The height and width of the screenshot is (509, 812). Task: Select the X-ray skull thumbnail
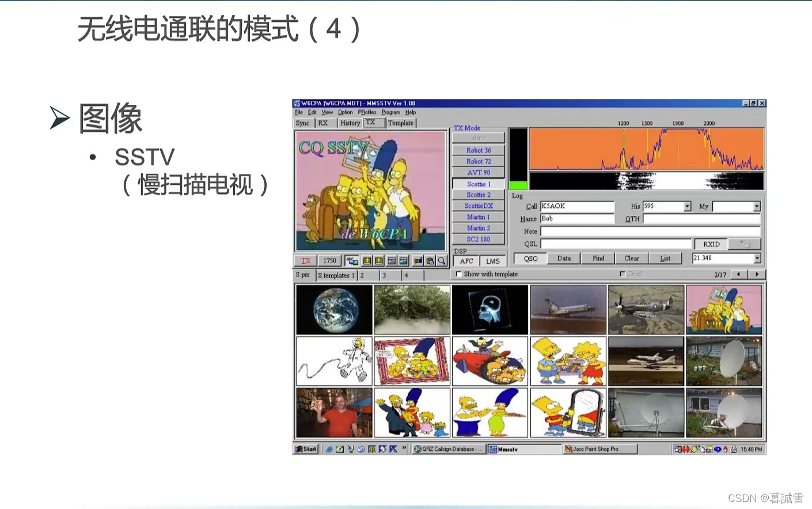click(490, 310)
